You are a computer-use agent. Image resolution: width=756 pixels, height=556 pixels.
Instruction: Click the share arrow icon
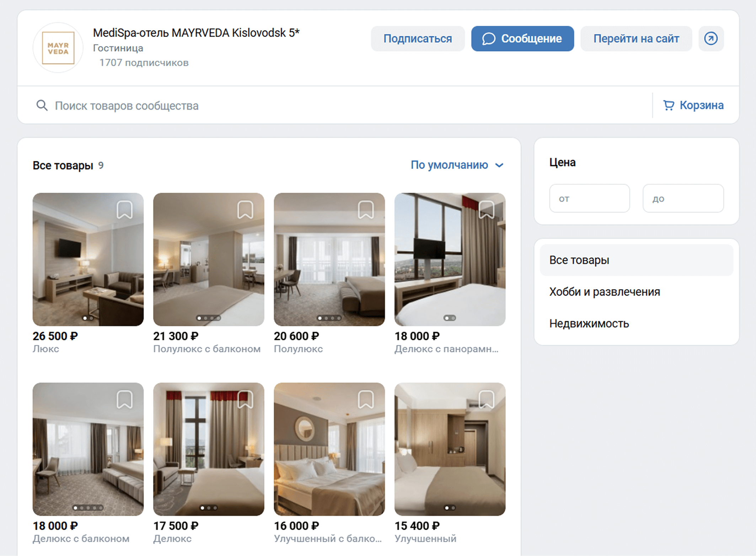(711, 39)
